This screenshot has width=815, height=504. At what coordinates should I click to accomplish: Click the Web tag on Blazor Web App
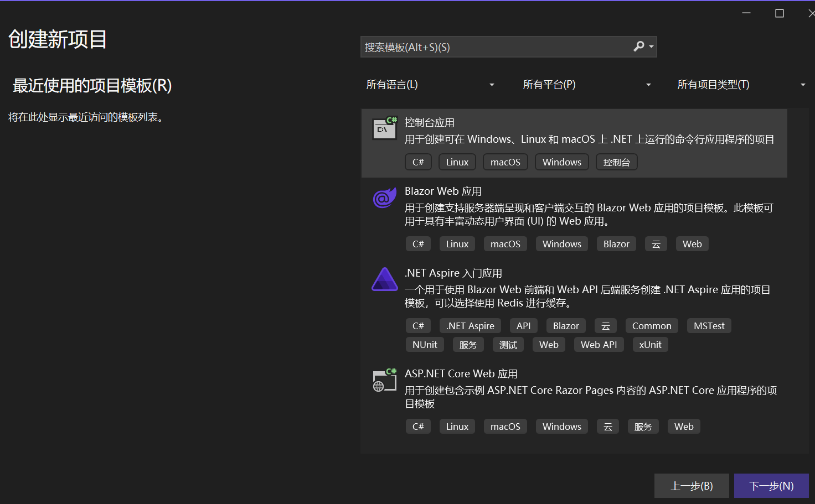click(x=692, y=244)
